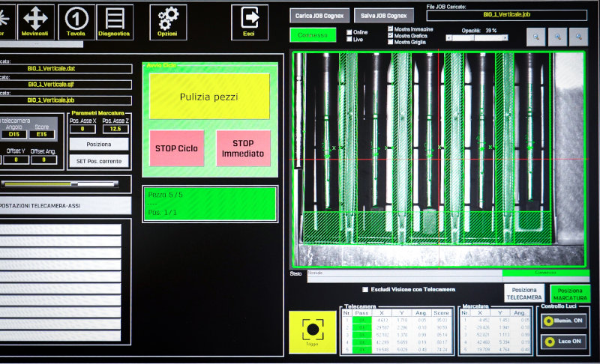Click the green Posiziona MARCATURA button
The image size is (600, 364).
coord(570,294)
